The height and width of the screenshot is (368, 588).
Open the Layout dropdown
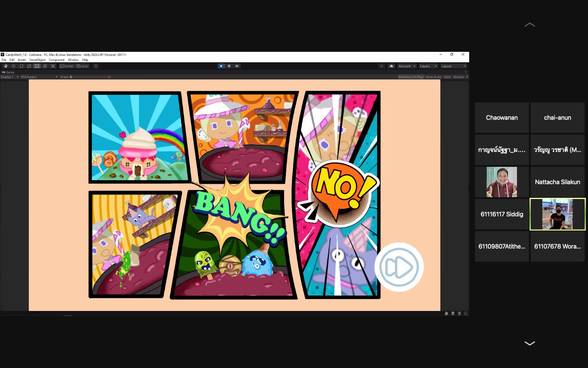coord(453,66)
